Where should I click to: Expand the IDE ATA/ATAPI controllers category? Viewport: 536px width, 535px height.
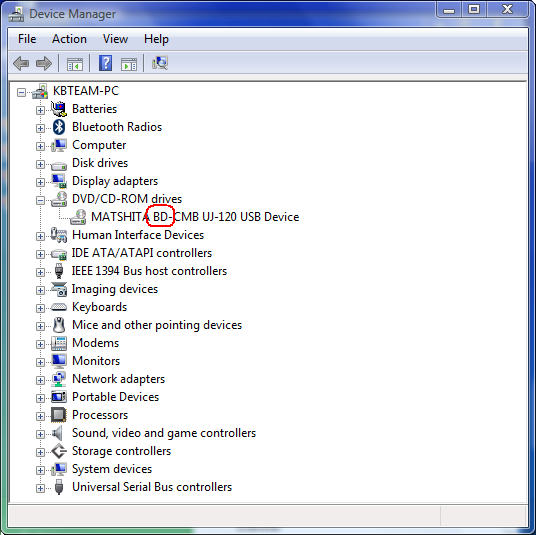tap(40, 254)
